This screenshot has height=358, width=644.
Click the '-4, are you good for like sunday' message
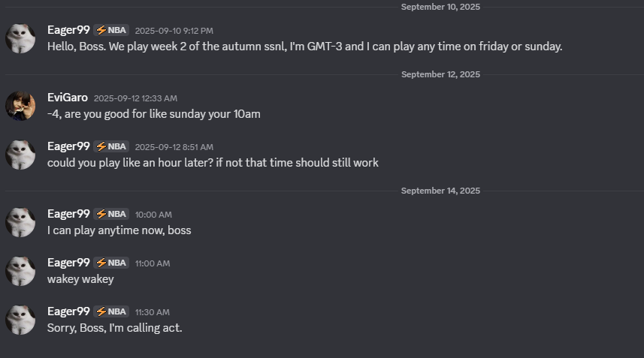(x=153, y=114)
